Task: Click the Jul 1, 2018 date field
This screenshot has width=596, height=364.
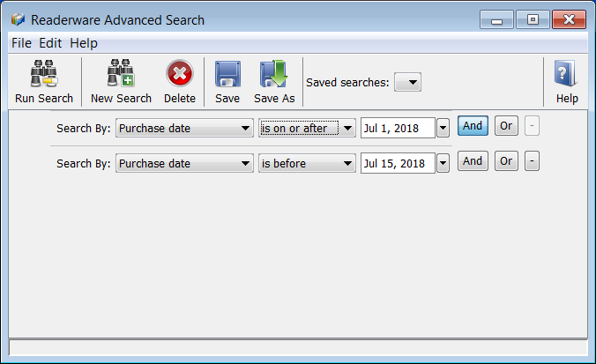Action: pyautogui.click(x=398, y=128)
